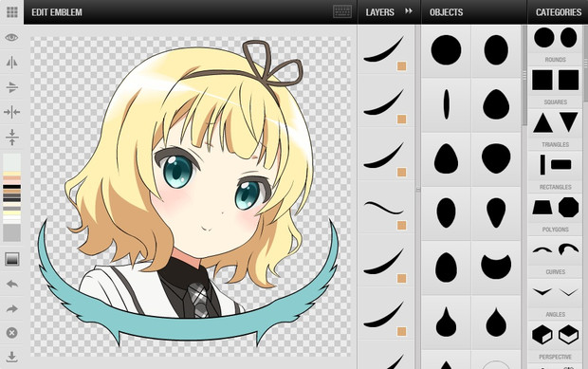Delete using the circled X icon

coord(12,333)
